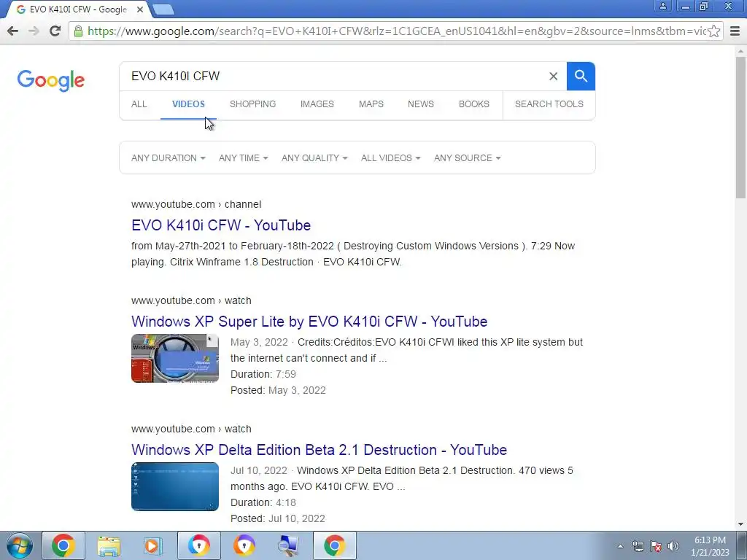The height and width of the screenshot is (560, 747).
Task: Open the Chrome profile person icon
Action: point(662,6)
